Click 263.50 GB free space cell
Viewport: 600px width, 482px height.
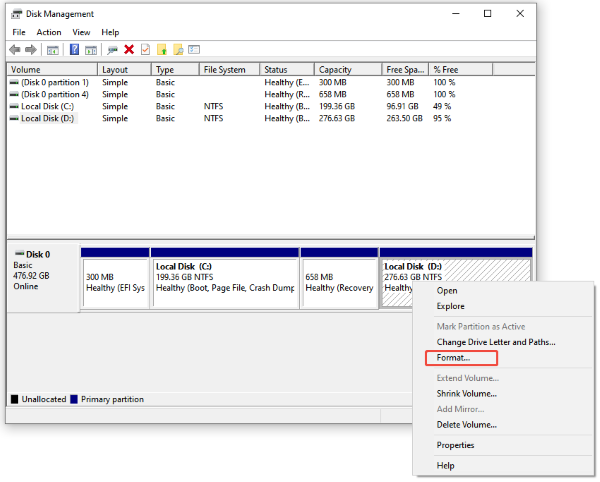click(x=404, y=119)
